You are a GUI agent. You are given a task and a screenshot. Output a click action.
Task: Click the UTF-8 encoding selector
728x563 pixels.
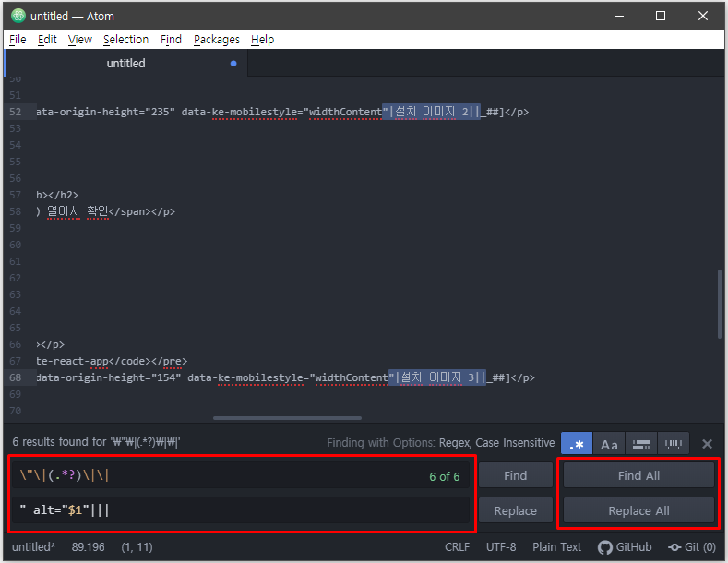pyautogui.click(x=501, y=547)
